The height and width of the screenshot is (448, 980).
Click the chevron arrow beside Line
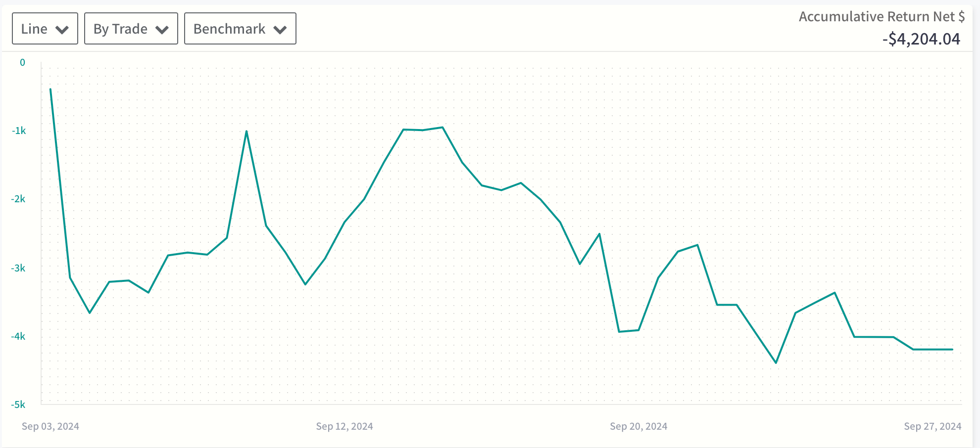pyautogui.click(x=62, y=30)
